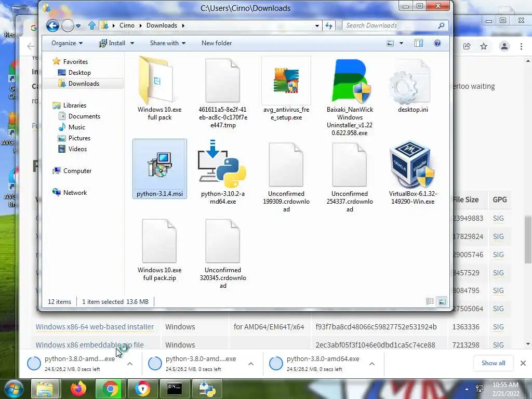
Task: Select avg_antivirus_free_setup.exe
Action: 286,89
